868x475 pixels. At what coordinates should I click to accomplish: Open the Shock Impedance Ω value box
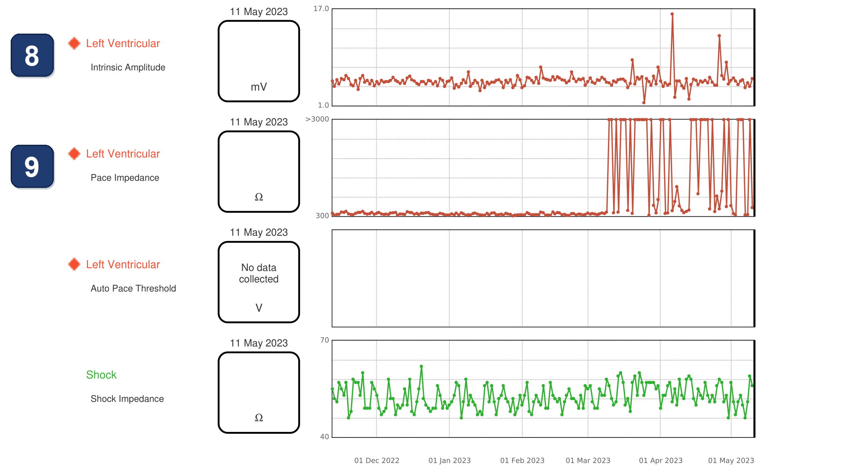pos(259,393)
